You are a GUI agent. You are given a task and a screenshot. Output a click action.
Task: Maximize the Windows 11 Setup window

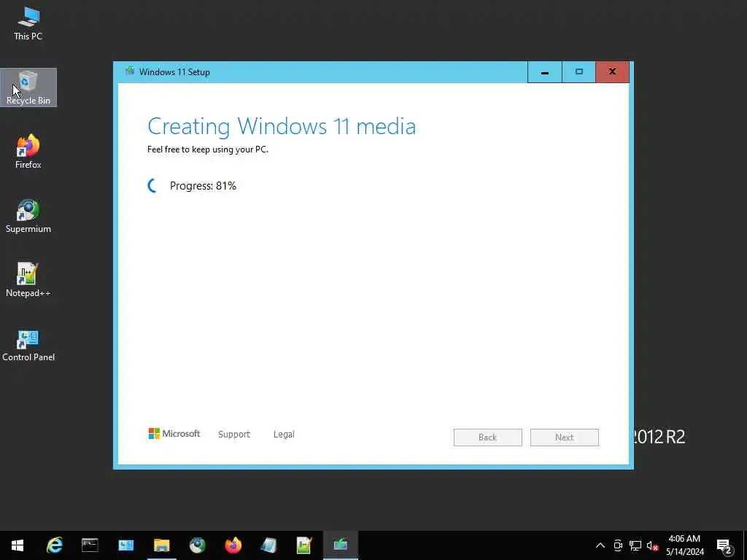point(578,72)
